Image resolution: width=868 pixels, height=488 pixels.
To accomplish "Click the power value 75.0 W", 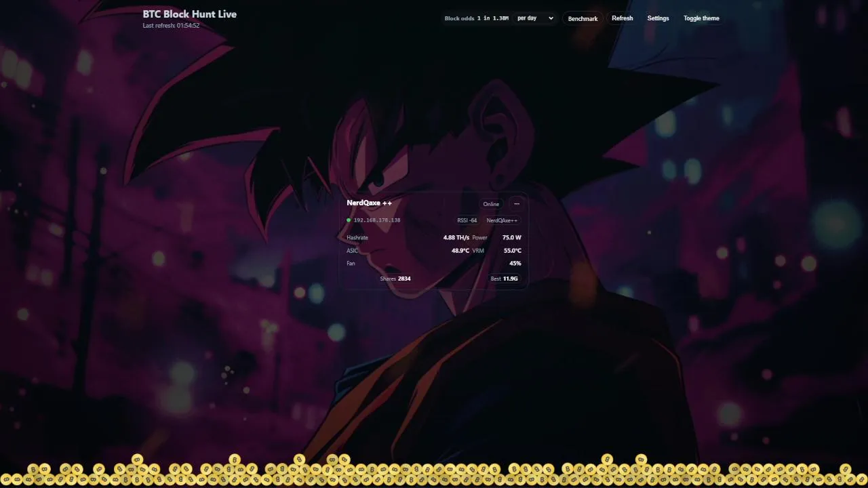I will coord(512,238).
